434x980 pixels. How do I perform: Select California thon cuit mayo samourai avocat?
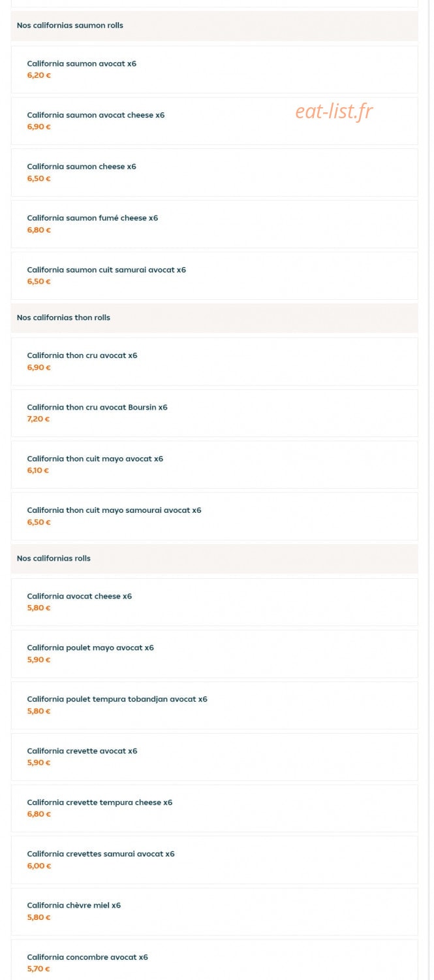pos(214,516)
